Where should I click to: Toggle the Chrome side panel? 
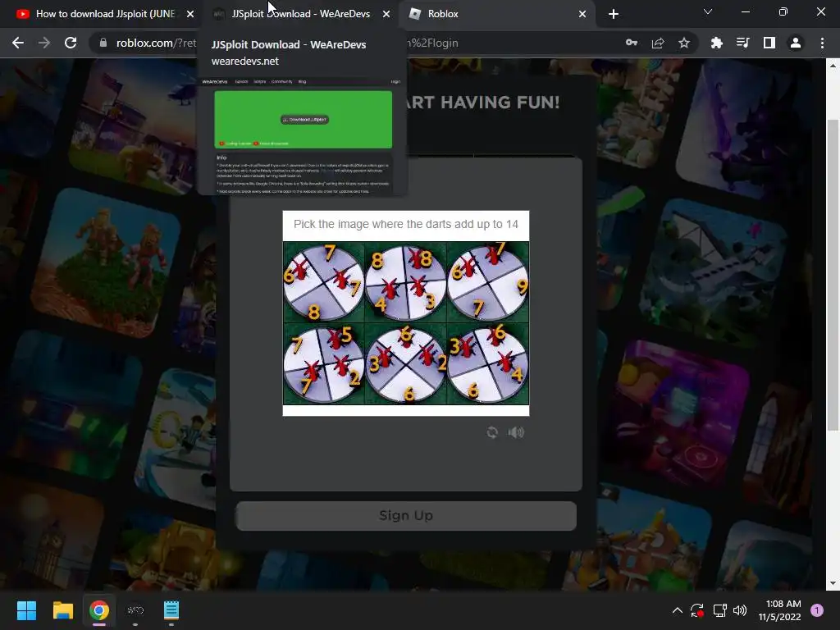769,43
